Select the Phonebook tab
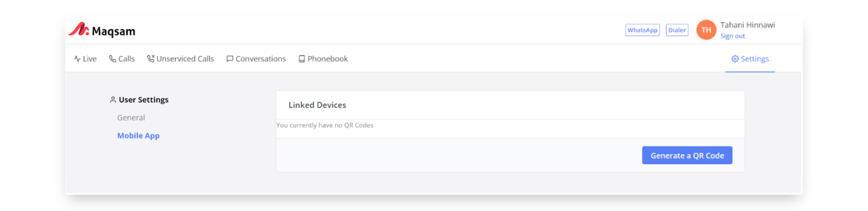This screenshot has height=211, width=868. [323, 59]
